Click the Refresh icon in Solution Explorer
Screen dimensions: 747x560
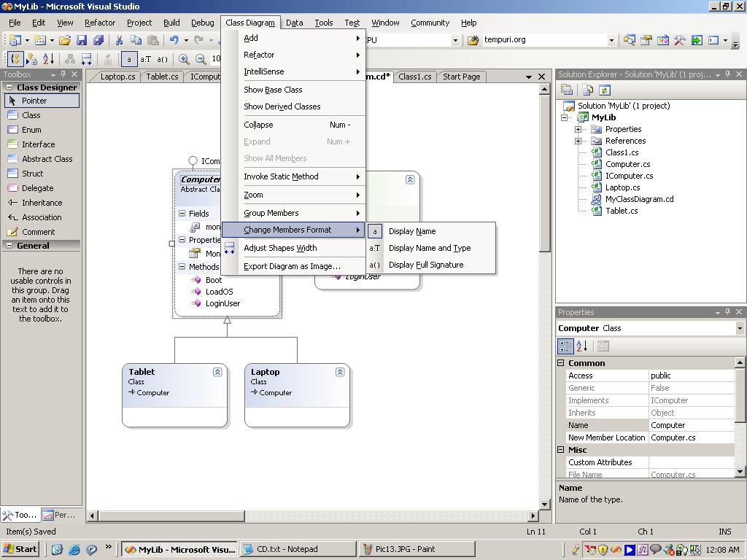coord(605,90)
